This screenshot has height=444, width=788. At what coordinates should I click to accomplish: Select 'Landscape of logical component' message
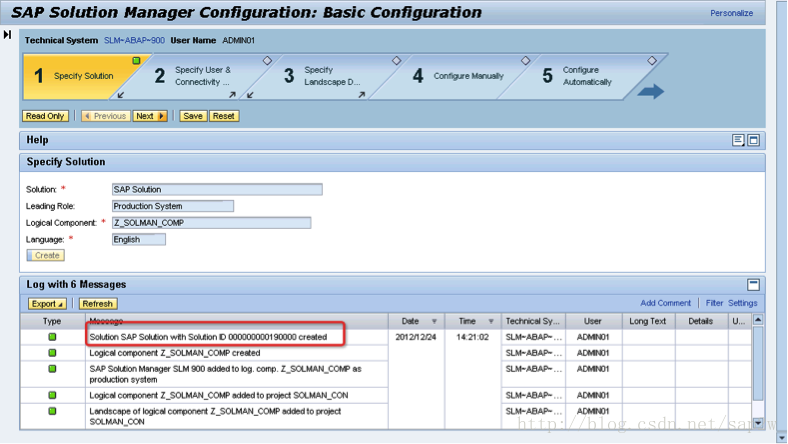(215, 416)
